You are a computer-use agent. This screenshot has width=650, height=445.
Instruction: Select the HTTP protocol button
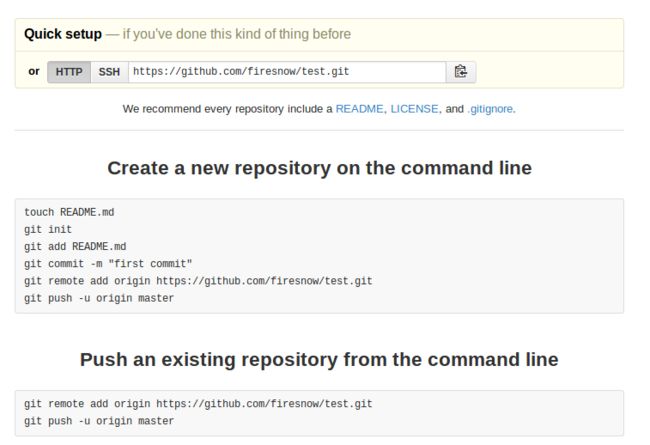pos(69,72)
